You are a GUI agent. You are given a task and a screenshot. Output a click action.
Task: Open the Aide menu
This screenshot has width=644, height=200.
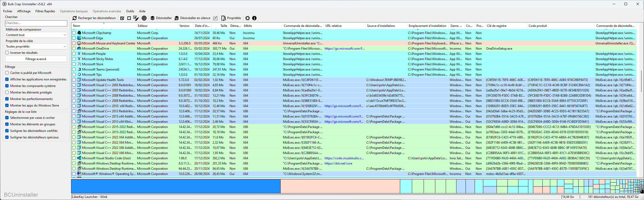point(142,11)
